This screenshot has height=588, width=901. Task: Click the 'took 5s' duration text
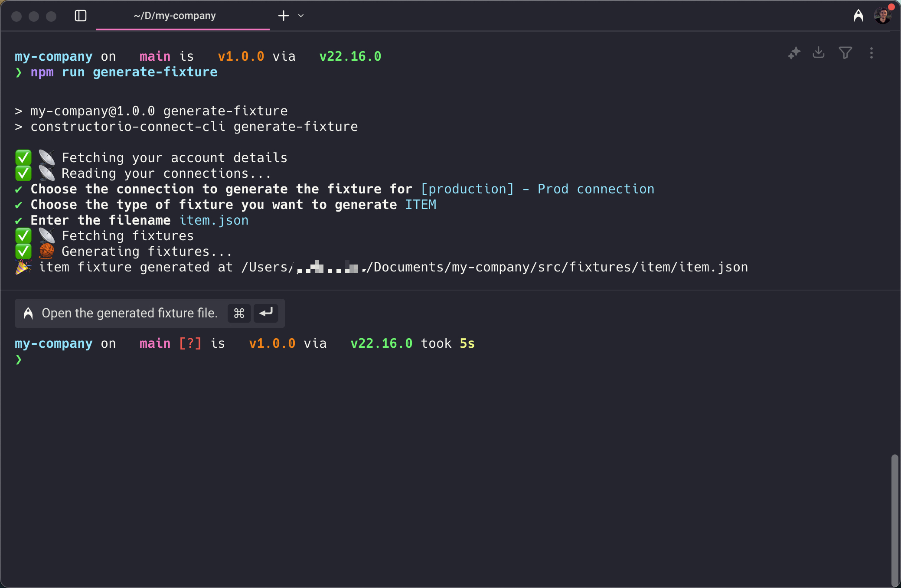tap(448, 343)
